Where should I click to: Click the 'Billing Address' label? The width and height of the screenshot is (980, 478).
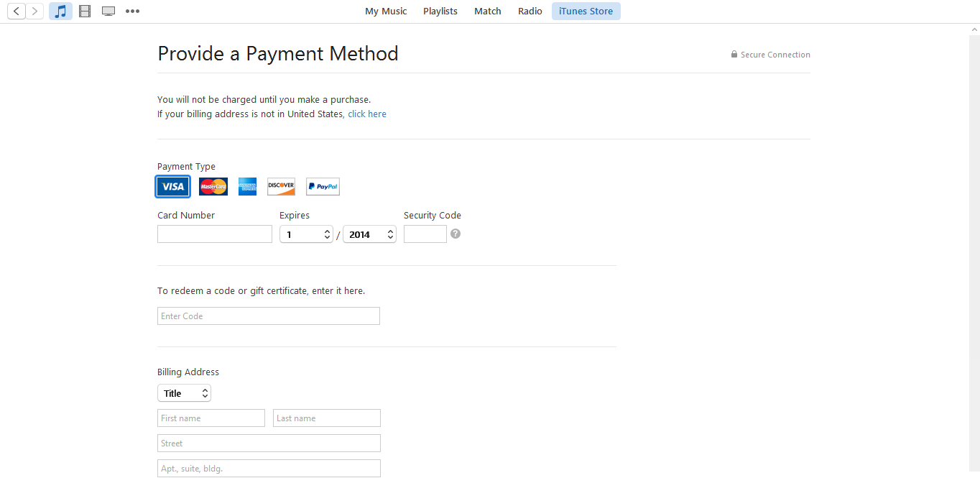click(188, 372)
